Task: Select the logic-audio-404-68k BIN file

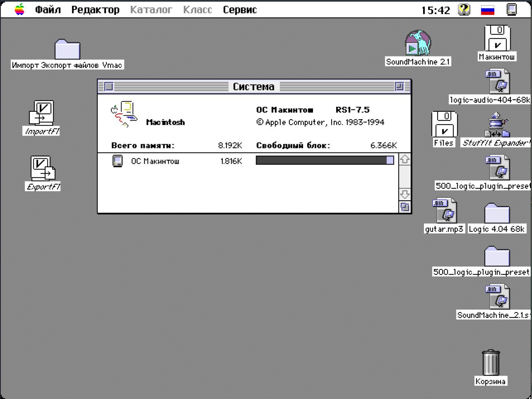Action: coord(498,81)
